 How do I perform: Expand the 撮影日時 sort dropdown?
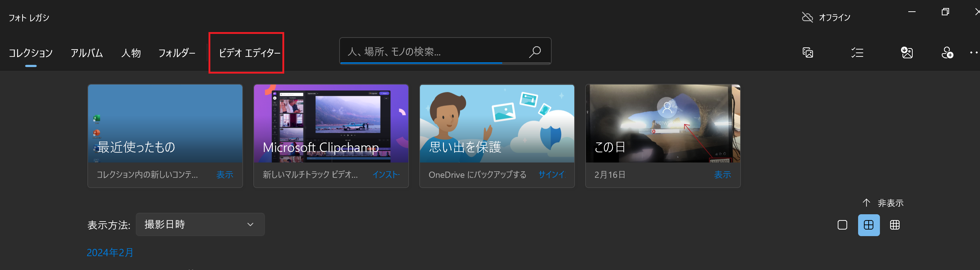[200, 225]
